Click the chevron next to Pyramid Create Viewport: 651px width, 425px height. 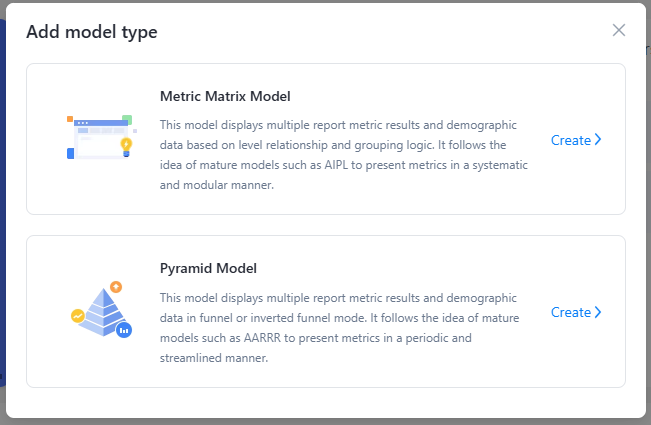[598, 312]
